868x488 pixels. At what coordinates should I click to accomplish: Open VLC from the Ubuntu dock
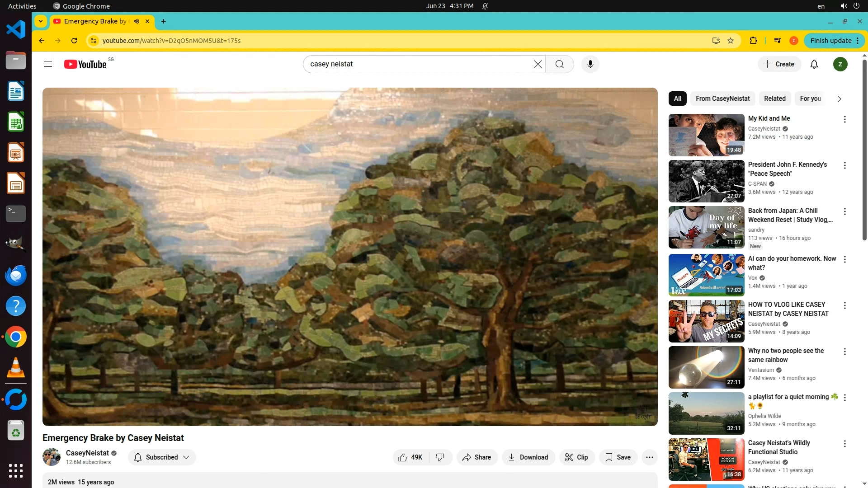pyautogui.click(x=16, y=368)
